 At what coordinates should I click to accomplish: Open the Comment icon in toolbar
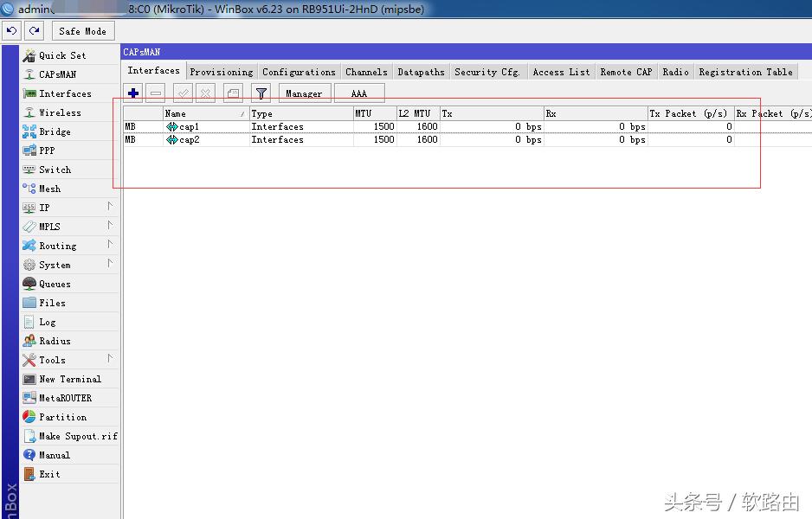pos(233,93)
